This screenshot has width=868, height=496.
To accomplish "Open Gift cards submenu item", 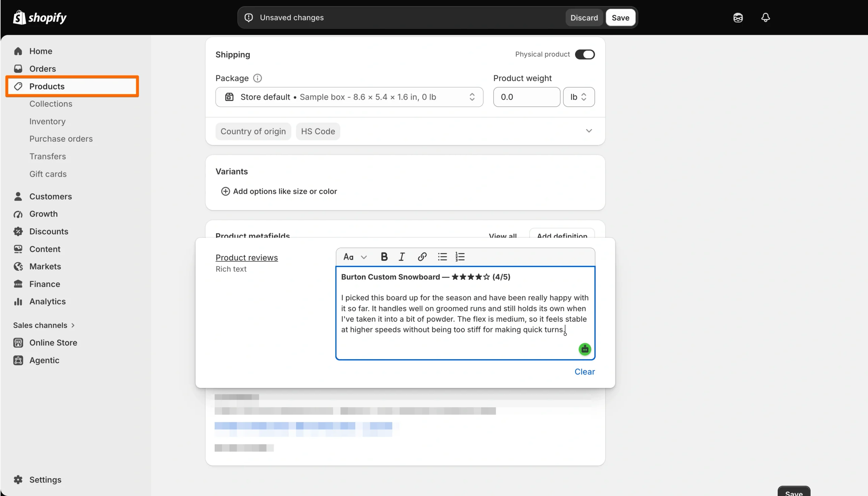I will pyautogui.click(x=48, y=174).
